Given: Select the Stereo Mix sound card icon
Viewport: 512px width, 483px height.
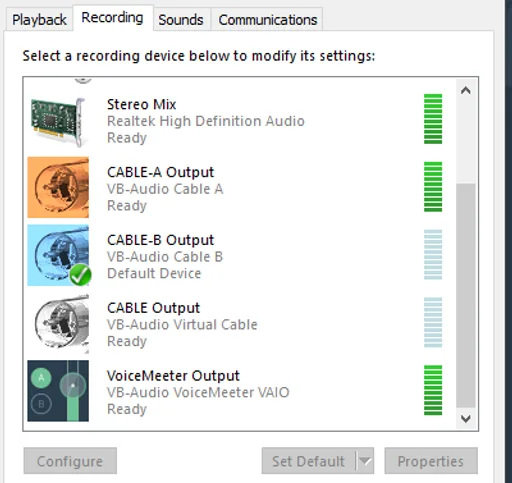Looking at the screenshot, I should tap(58, 122).
